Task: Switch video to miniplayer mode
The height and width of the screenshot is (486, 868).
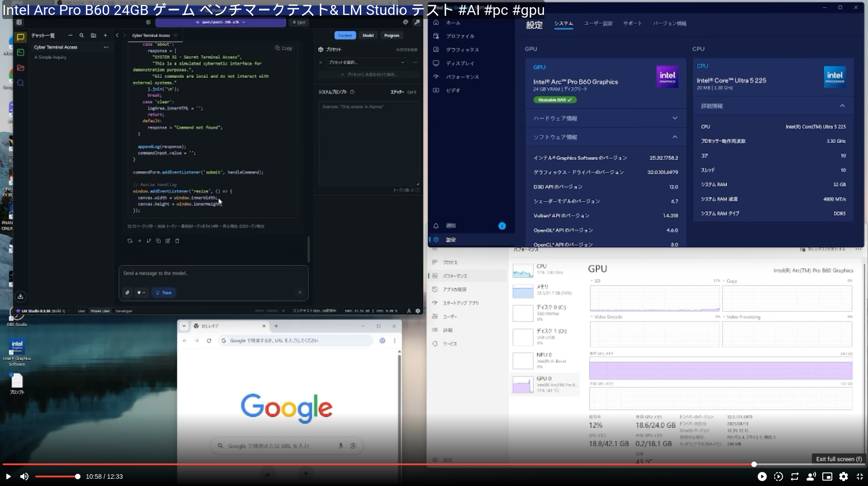Action: [827, 477]
